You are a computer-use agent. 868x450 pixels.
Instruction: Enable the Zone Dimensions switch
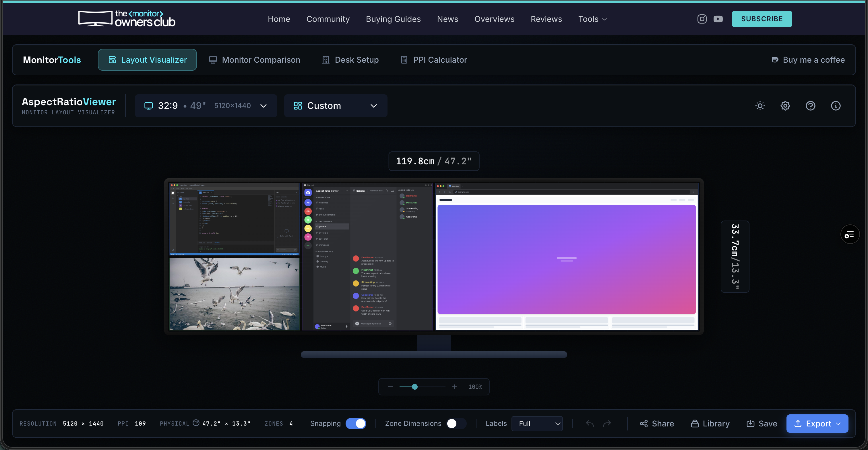(x=456, y=423)
